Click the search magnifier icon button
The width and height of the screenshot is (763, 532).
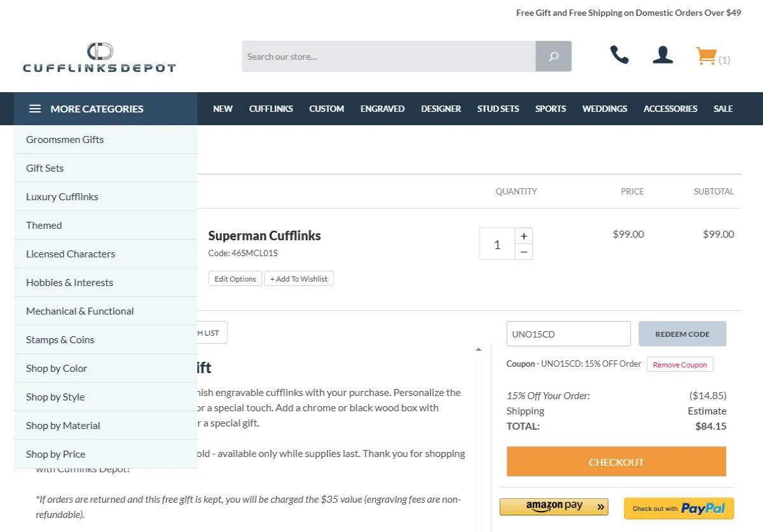coord(553,57)
